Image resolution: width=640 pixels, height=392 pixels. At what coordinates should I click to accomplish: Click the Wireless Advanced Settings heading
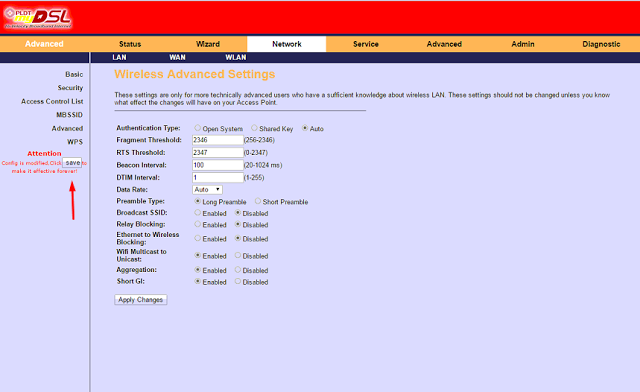tap(195, 74)
